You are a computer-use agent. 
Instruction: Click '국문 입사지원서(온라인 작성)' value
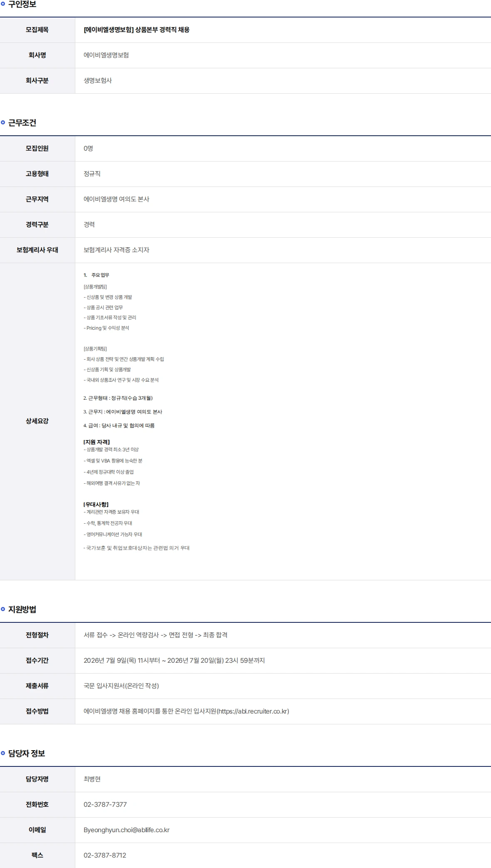(x=121, y=686)
